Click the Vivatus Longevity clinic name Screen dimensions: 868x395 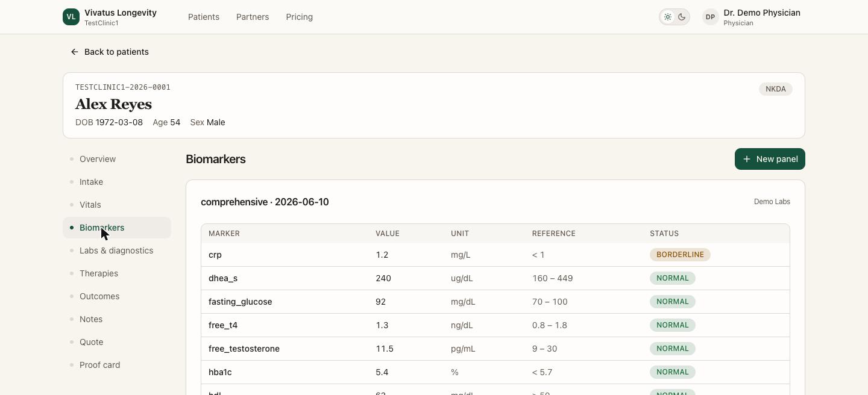(x=121, y=13)
